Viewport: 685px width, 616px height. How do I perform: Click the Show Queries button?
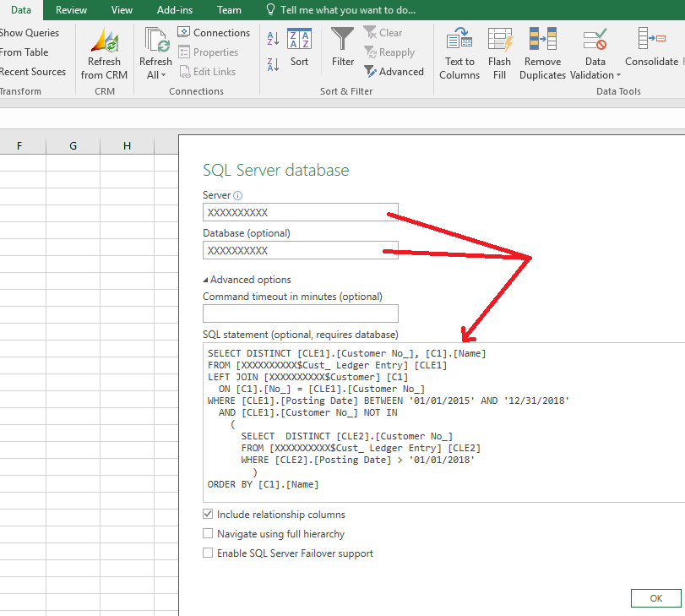tap(29, 33)
